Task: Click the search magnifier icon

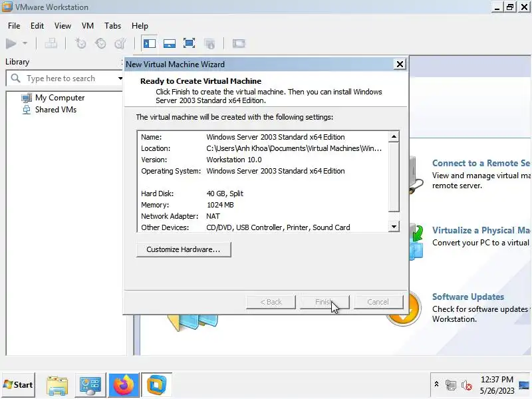Action: 15,78
